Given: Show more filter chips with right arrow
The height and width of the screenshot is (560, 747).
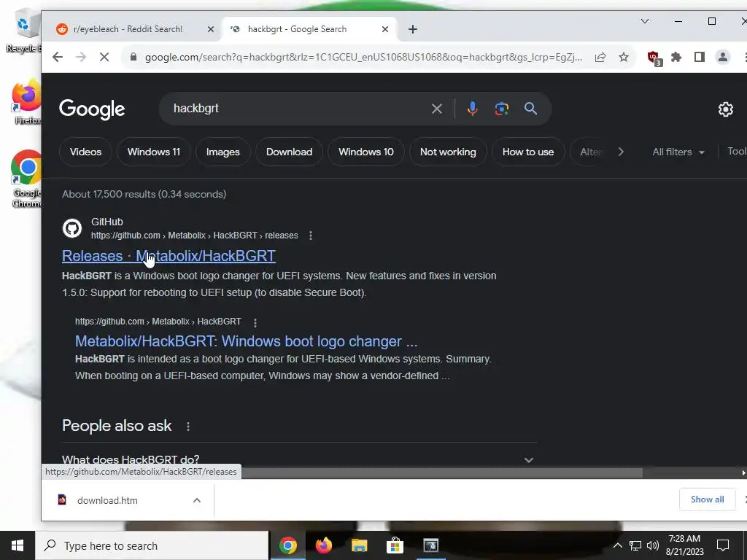Looking at the screenshot, I should coord(621,152).
